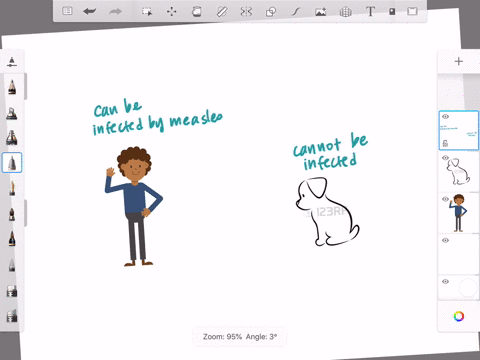This screenshot has width=480, height=360.
Task: Pick the wide marker brush
Action: (x=12, y=137)
